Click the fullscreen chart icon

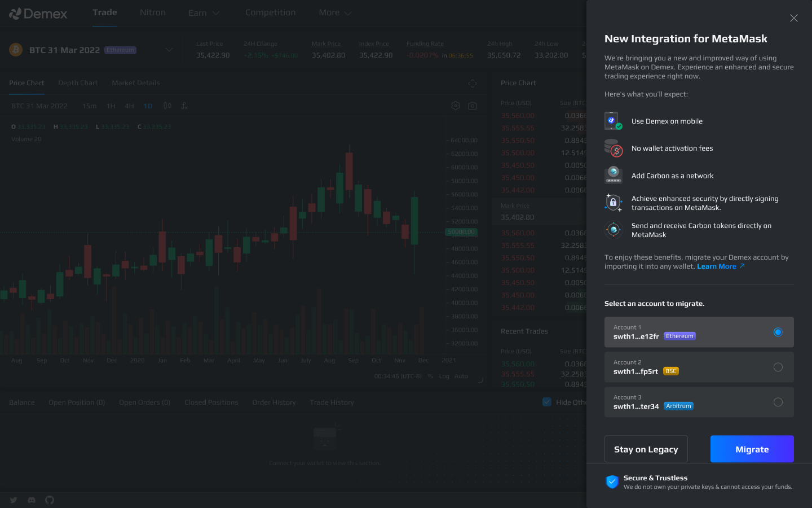[473, 84]
